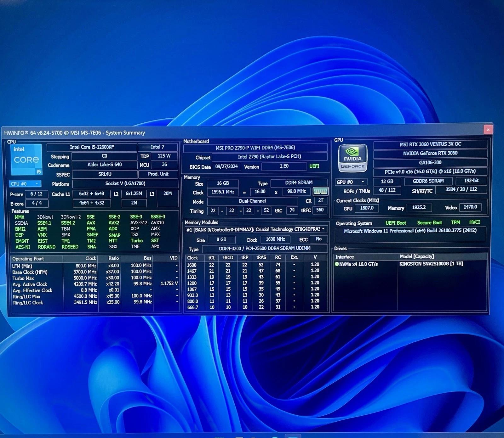Open the GPU #0 selector dropdown
The height and width of the screenshot is (438, 504).
tap(351, 182)
